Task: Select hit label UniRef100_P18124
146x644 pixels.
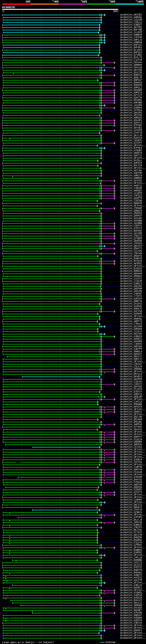Action: pos(131,439)
